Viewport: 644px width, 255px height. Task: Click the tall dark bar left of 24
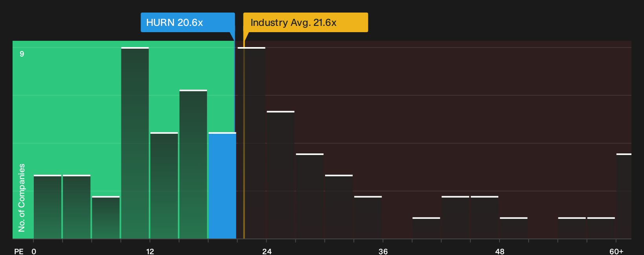pyautogui.click(x=251, y=143)
